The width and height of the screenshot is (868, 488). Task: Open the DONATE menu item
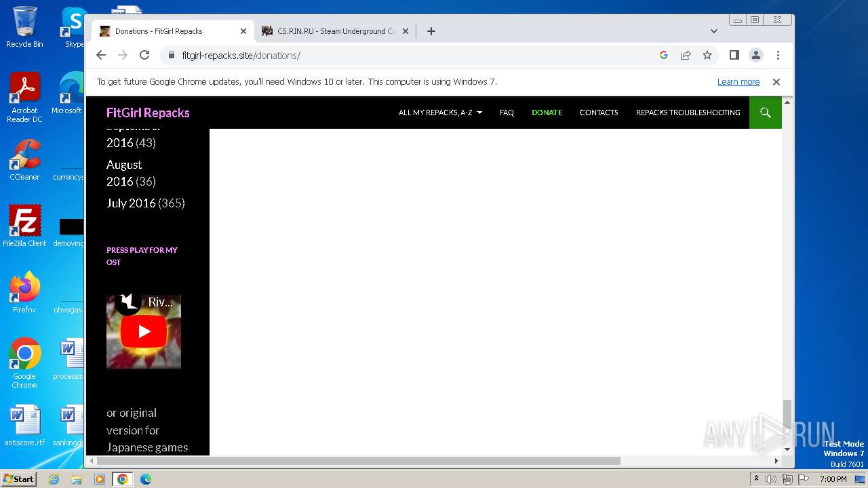[547, 113]
